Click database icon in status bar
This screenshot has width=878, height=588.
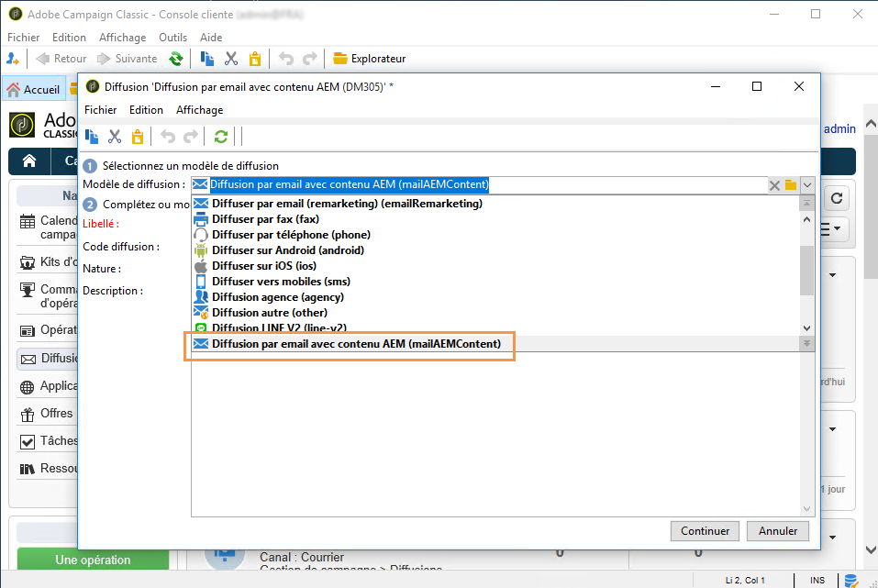pyautogui.click(x=851, y=581)
